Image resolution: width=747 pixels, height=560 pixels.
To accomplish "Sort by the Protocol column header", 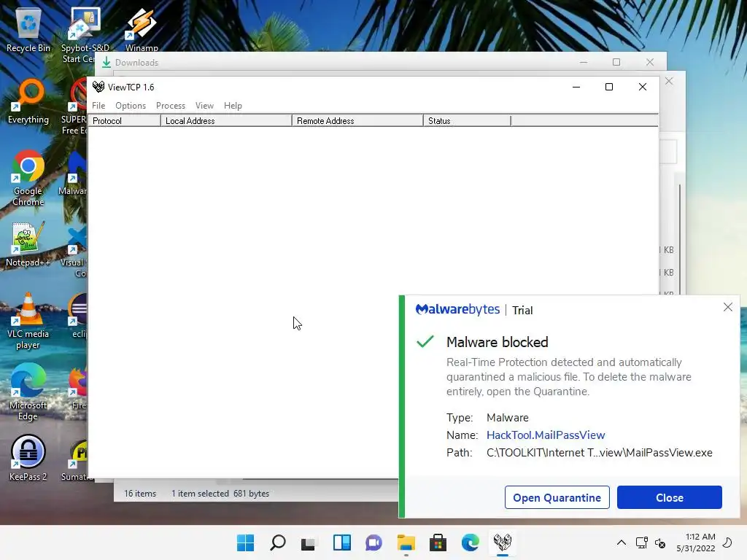I will pyautogui.click(x=124, y=121).
